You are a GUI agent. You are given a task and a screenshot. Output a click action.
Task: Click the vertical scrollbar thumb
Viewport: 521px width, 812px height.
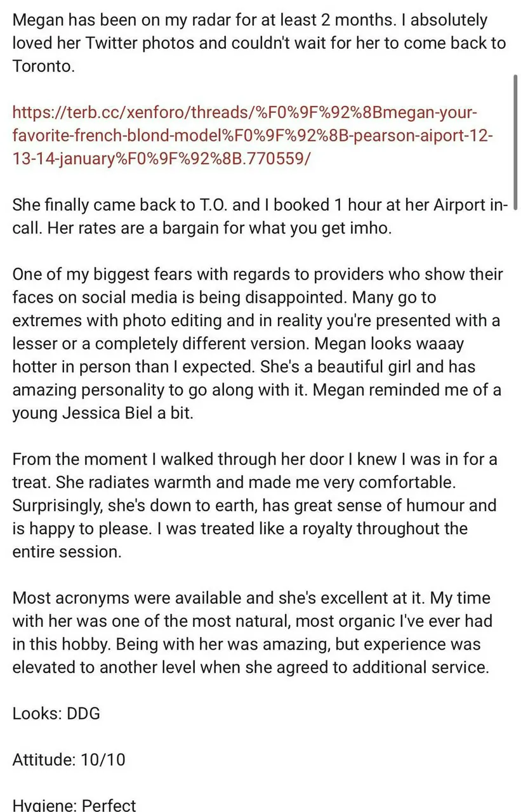[516, 141]
